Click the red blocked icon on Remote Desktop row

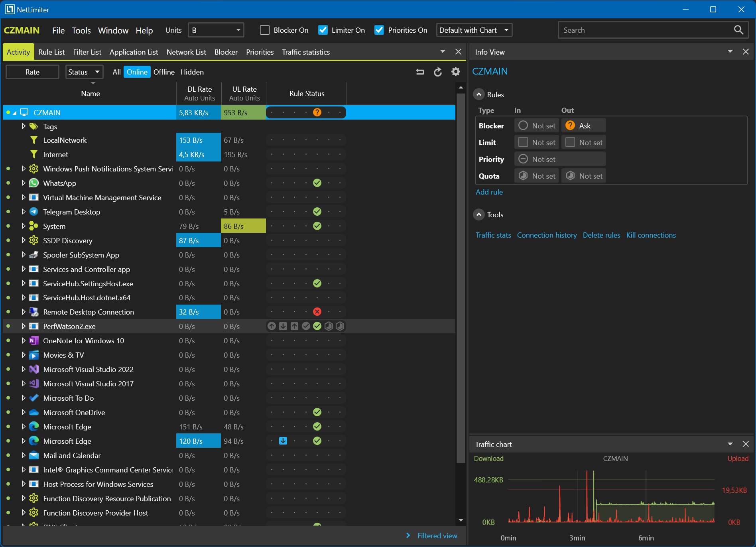point(317,312)
